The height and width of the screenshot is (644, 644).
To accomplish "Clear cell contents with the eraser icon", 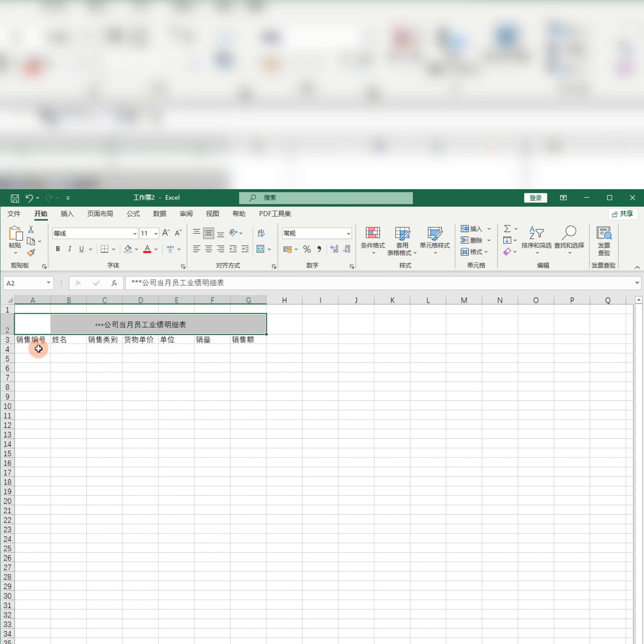I will (x=507, y=252).
